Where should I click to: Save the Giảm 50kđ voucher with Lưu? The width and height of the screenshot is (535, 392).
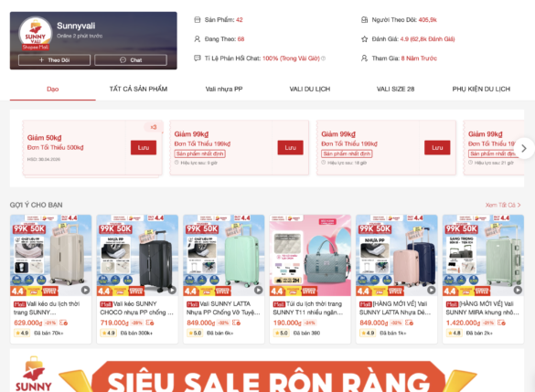tap(144, 148)
